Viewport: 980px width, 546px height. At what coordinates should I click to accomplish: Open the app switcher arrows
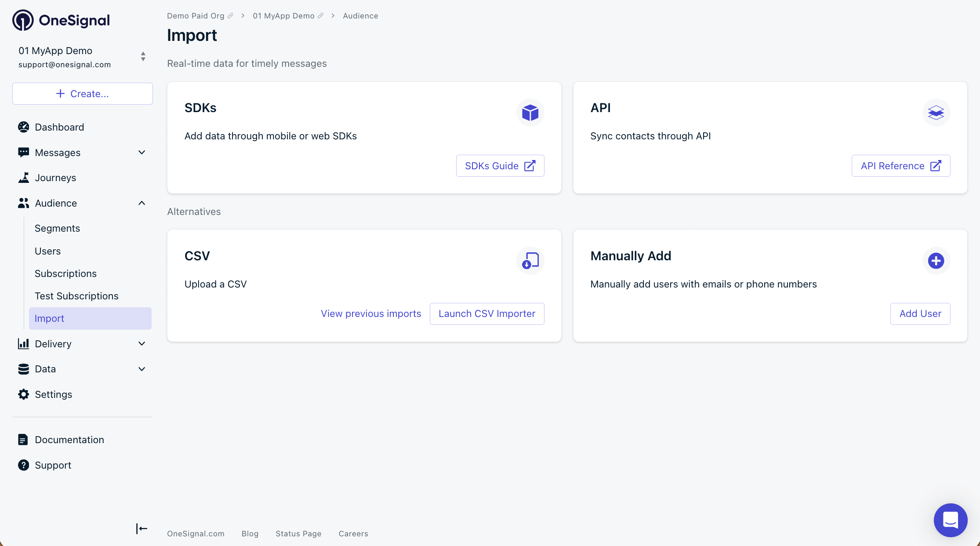click(143, 57)
